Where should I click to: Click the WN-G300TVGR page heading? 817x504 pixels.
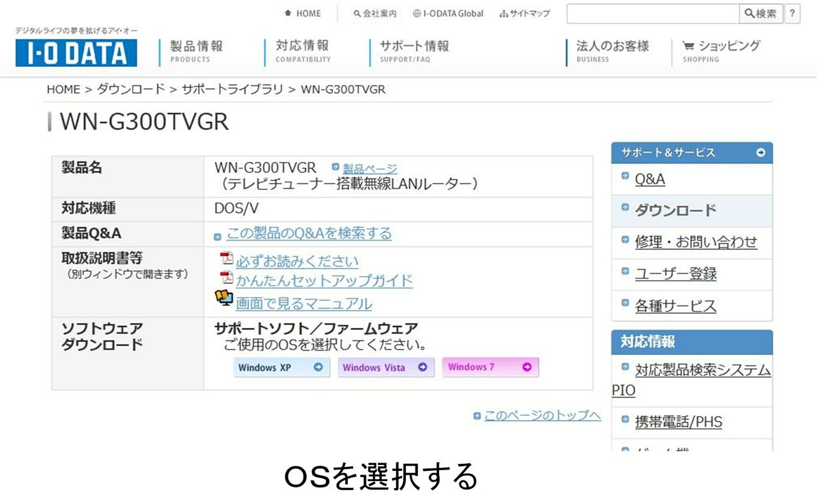point(144,122)
